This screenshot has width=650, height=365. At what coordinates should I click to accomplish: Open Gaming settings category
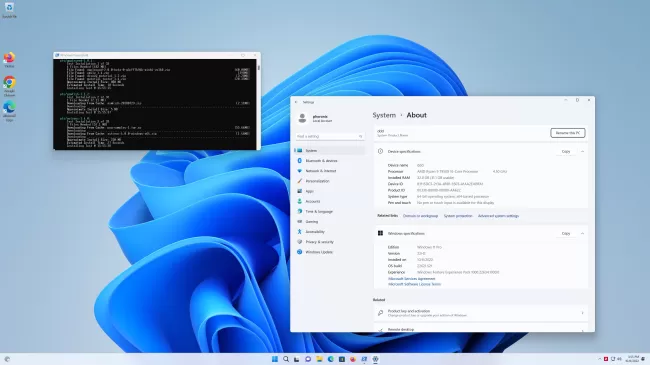pyautogui.click(x=330, y=221)
